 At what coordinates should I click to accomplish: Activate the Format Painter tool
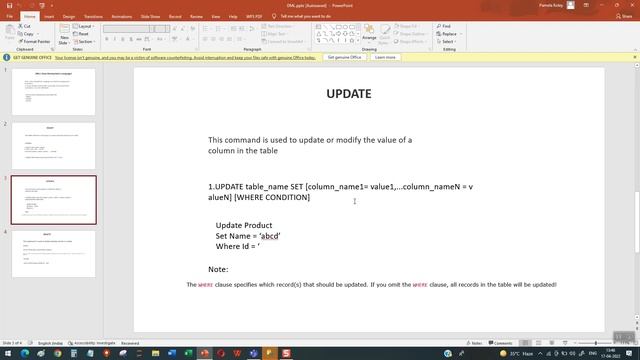tap(34, 42)
